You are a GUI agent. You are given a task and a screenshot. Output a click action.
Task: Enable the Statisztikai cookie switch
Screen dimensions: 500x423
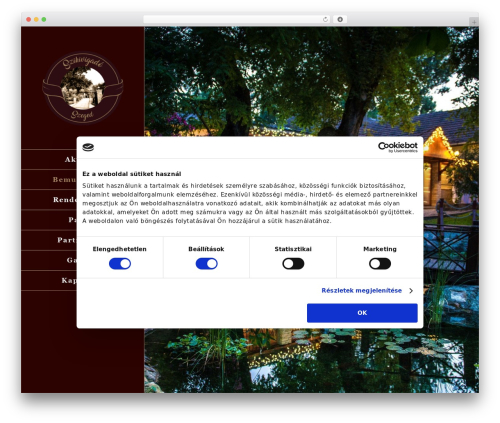pyautogui.click(x=293, y=264)
